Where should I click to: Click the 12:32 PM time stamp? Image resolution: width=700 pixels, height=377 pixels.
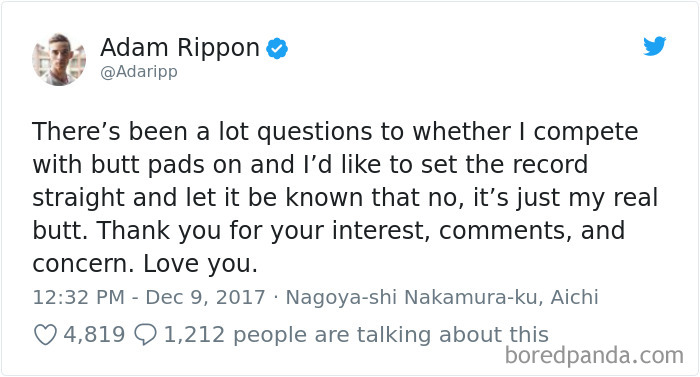point(79,297)
